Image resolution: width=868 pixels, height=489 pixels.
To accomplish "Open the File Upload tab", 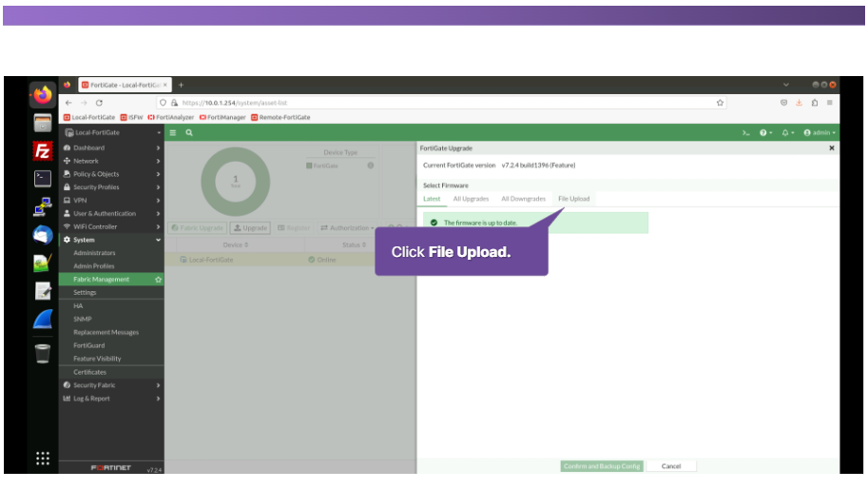I will pyautogui.click(x=573, y=199).
